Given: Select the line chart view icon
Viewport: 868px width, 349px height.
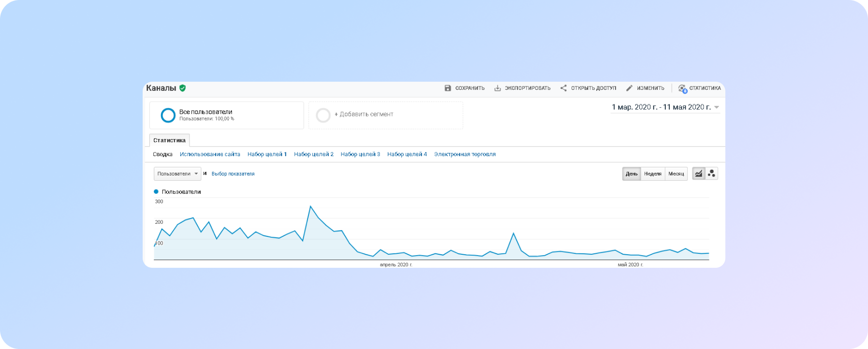Looking at the screenshot, I should coord(699,174).
